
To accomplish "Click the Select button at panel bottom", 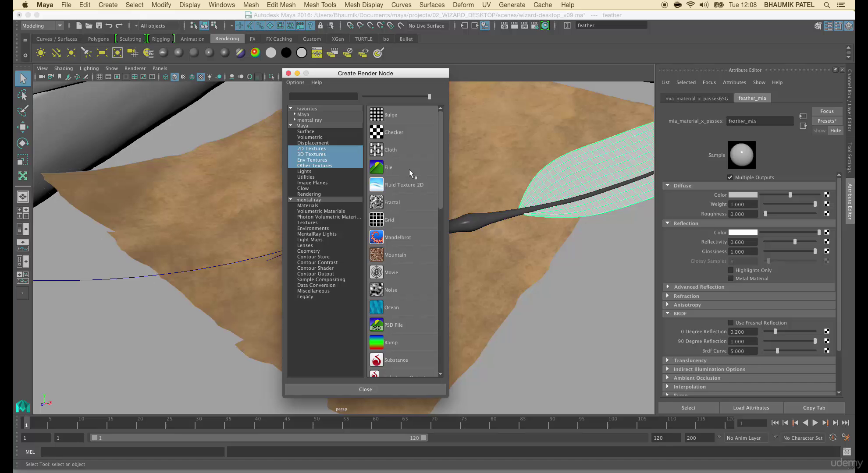I will 688,408.
